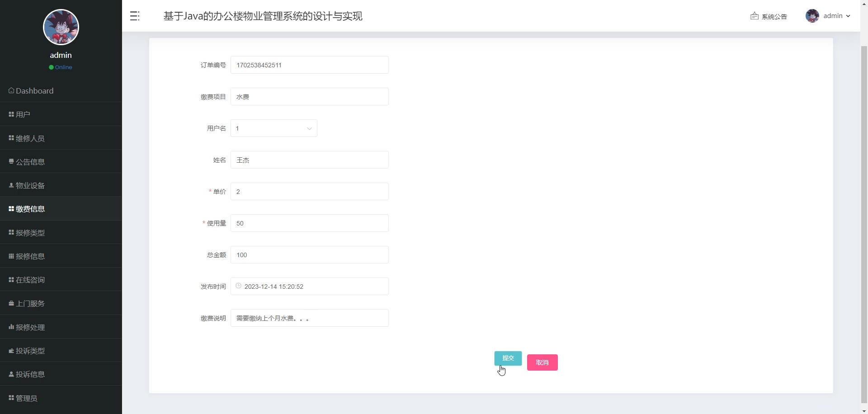The image size is (868, 414).
Task: Click the 上门服务 menu icon
Action: tap(11, 303)
